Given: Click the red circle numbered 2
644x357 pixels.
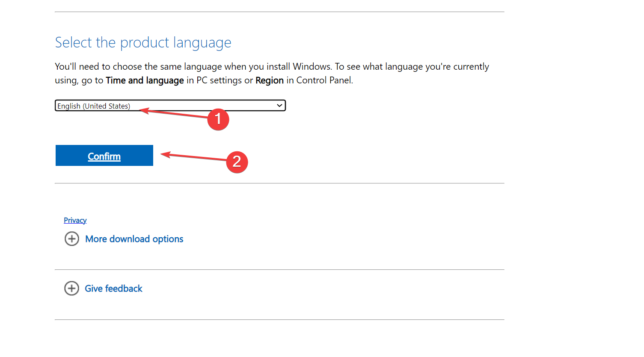Looking at the screenshot, I should point(237,162).
